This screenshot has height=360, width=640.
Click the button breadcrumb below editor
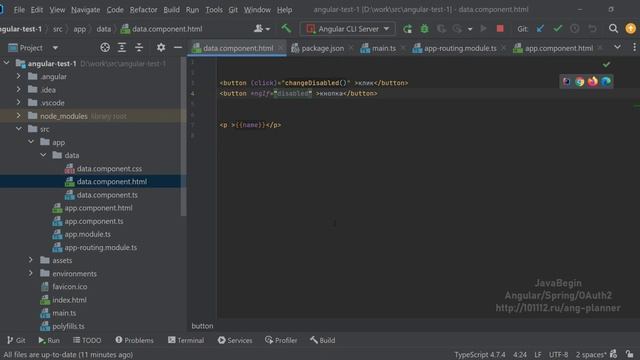point(202,326)
